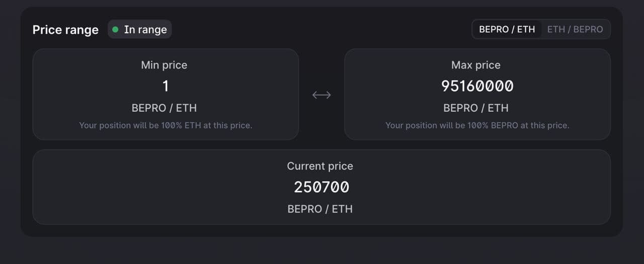The height and width of the screenshot is (264, 644).
Task: Click the word BEPRO in the inactive toggle
Action: click(x=588, y=29)
